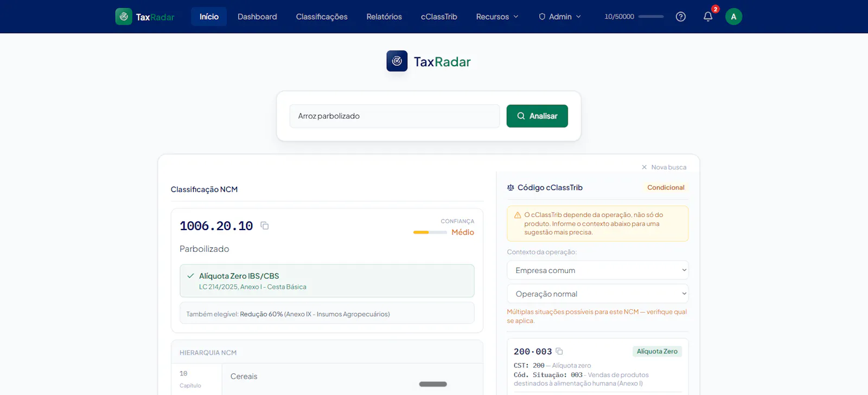Viewport: 868px width, 395px height.
Task: Open notifications bell icon
Action: [x=708, y=17]
